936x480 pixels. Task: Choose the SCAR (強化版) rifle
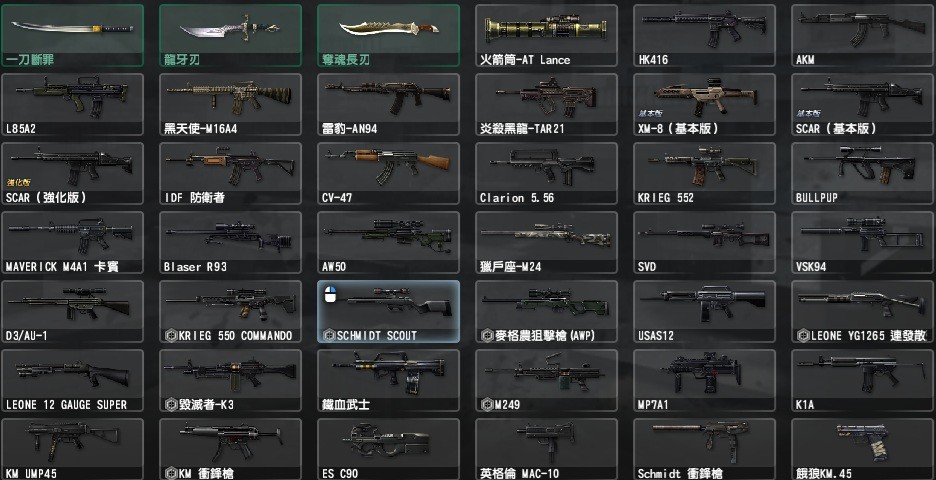tap(73, 174)
